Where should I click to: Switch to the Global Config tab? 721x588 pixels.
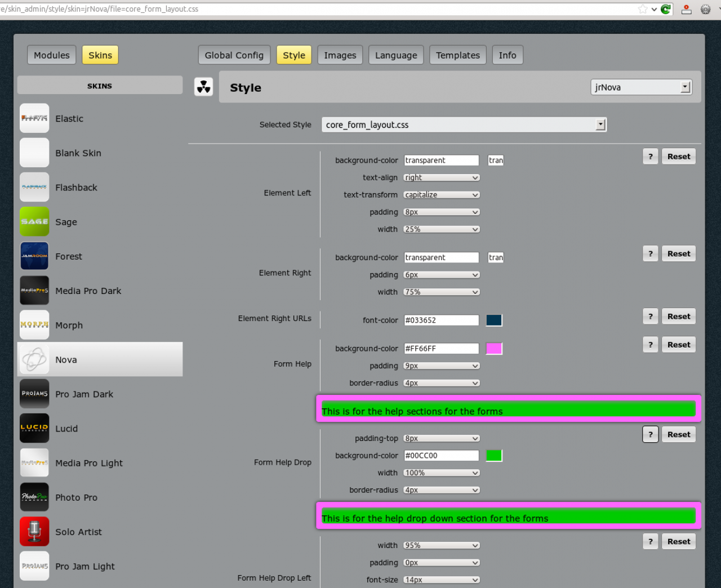pos(234,55)
